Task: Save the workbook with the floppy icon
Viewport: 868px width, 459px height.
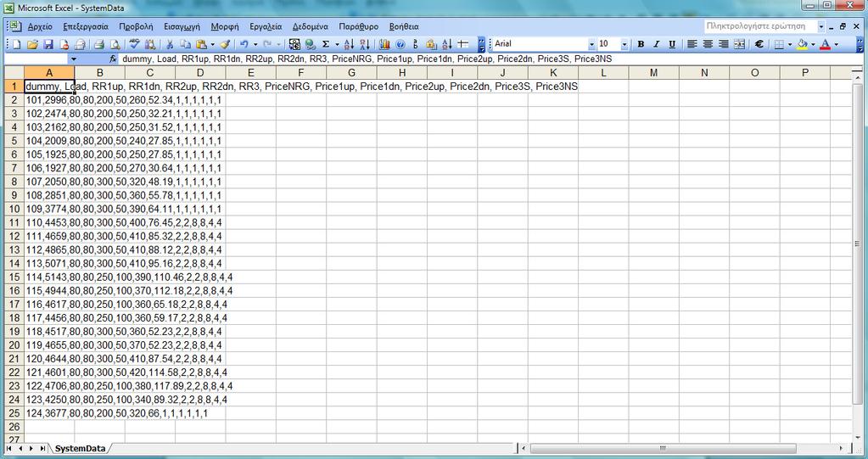Action: click(48, 44)
